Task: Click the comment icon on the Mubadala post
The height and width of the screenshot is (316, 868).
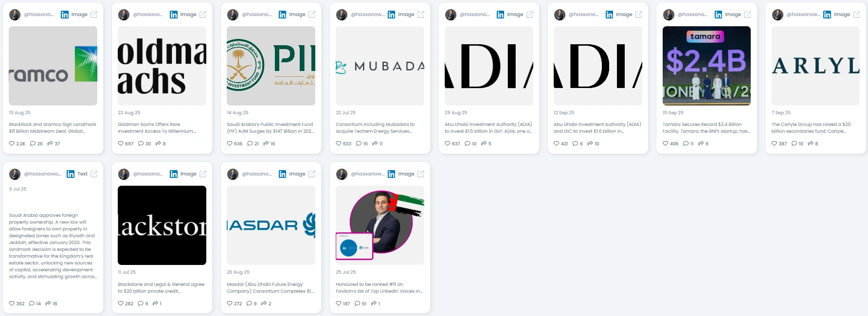Action: click(359, 143)
